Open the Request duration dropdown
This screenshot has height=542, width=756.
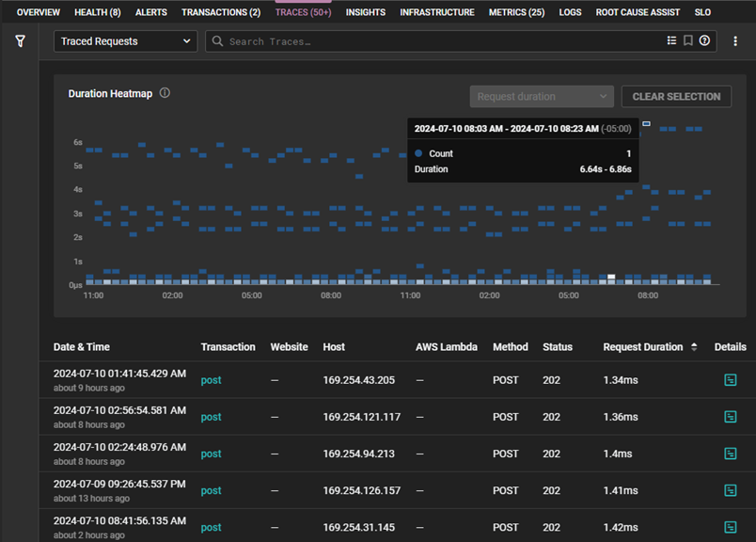pos(542,97)
